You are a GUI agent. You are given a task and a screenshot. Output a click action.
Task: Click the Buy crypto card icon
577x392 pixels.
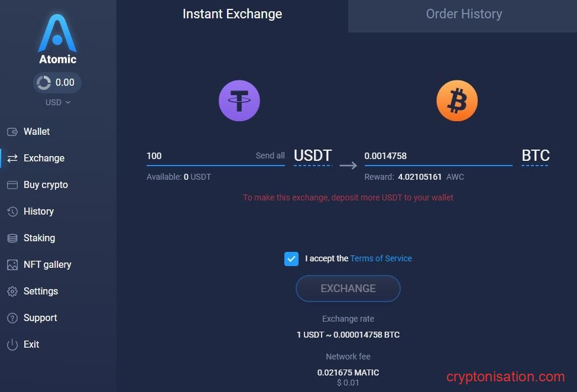coord(12,185)
